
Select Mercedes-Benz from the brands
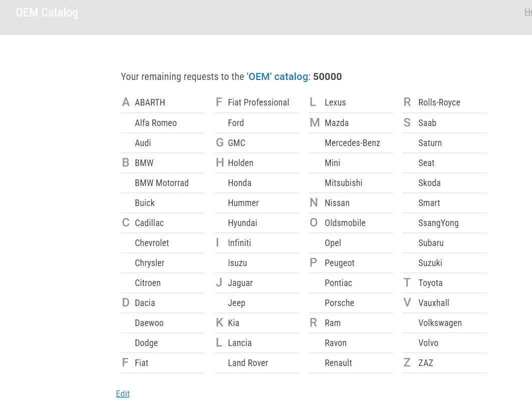pyautogui.click(x=352, y=143)
